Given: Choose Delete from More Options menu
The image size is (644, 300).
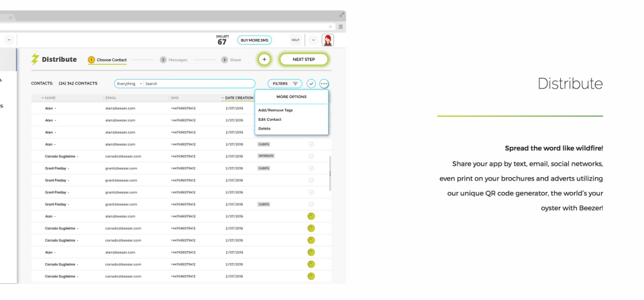Looking at the screenshot, I should coord(264,129).
